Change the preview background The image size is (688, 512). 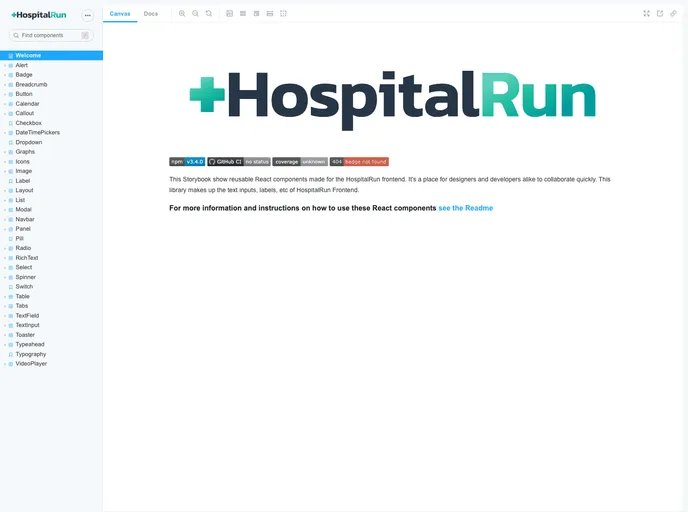click(x=229, y=14)
